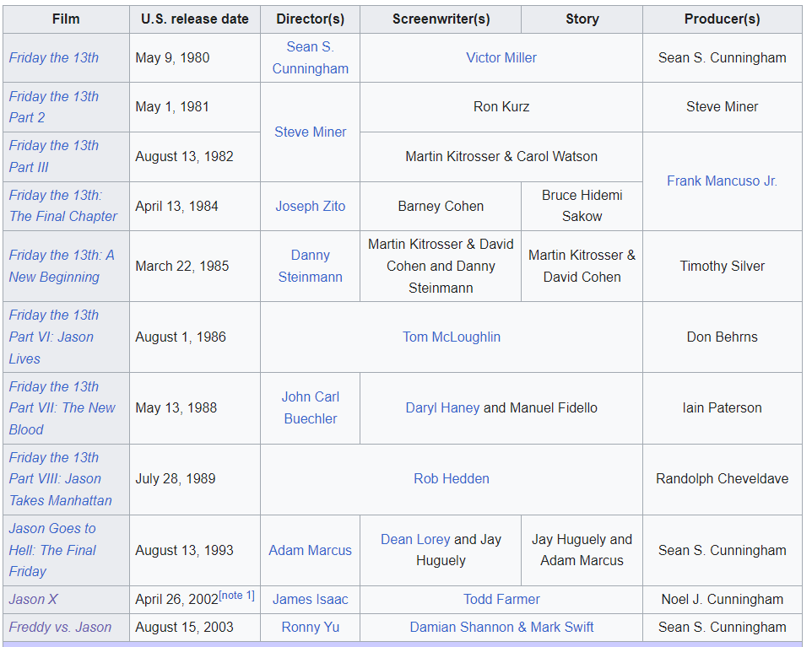Click director link Sean S. Cunningham
Screen dimensions: 812x647
tap(310, 58)
